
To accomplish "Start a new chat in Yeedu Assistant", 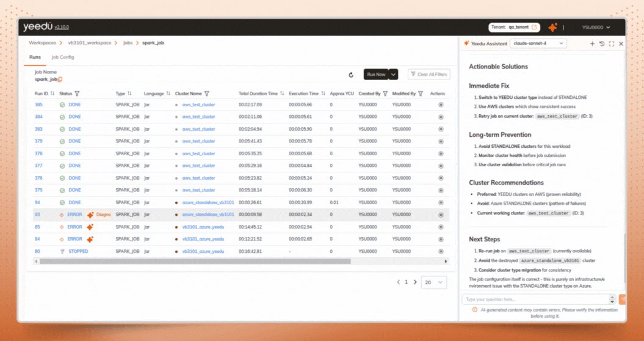I will tap(592, 43).
